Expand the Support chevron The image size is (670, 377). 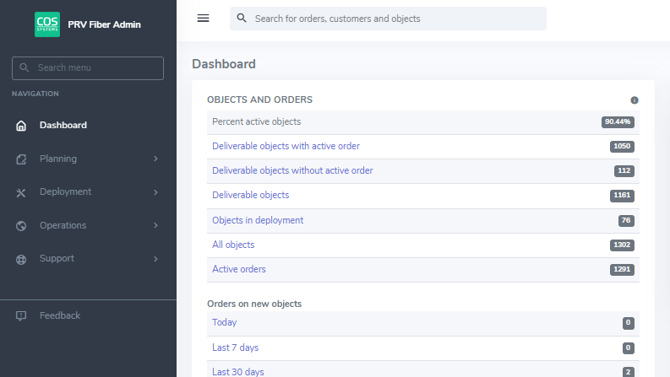[156, 259]
